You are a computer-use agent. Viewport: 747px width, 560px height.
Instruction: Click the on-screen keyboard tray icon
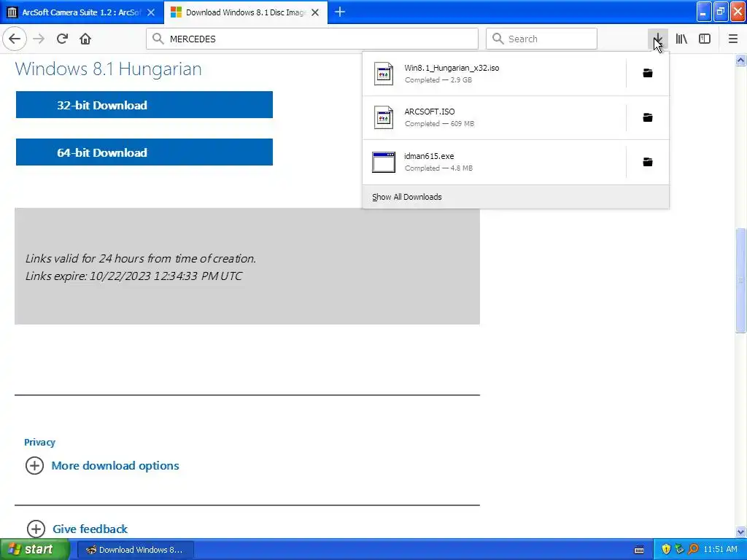point(639,550)
